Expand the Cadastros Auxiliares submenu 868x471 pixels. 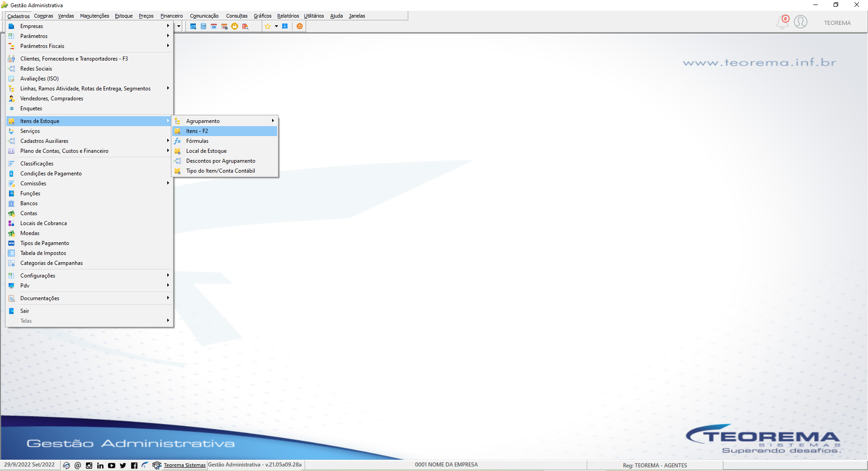(90, 141)
